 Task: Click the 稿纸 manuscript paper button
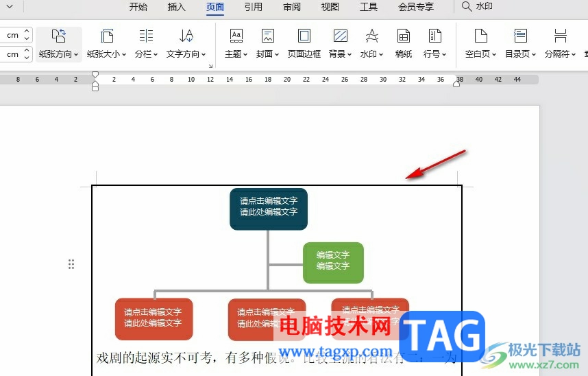404,44
